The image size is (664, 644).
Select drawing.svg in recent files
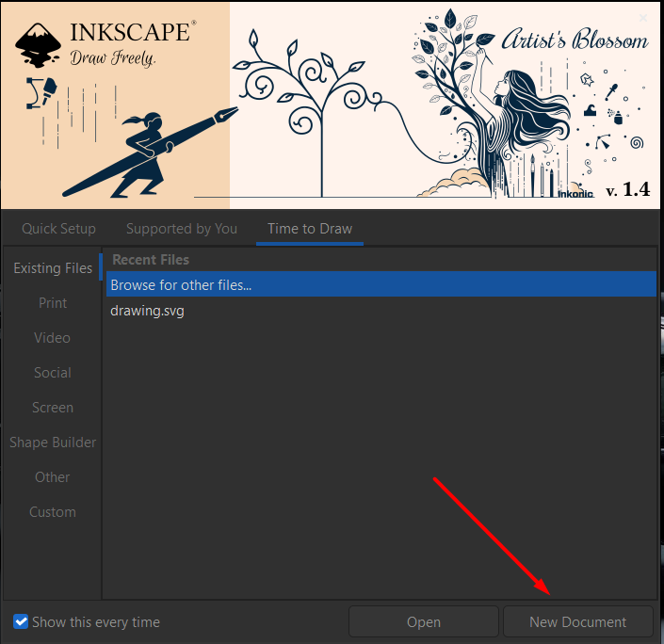pos(381,311)
